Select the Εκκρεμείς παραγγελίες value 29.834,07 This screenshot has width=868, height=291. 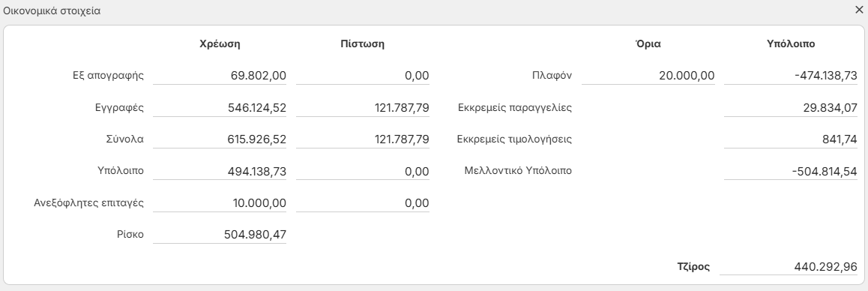(x=791, y=107)
